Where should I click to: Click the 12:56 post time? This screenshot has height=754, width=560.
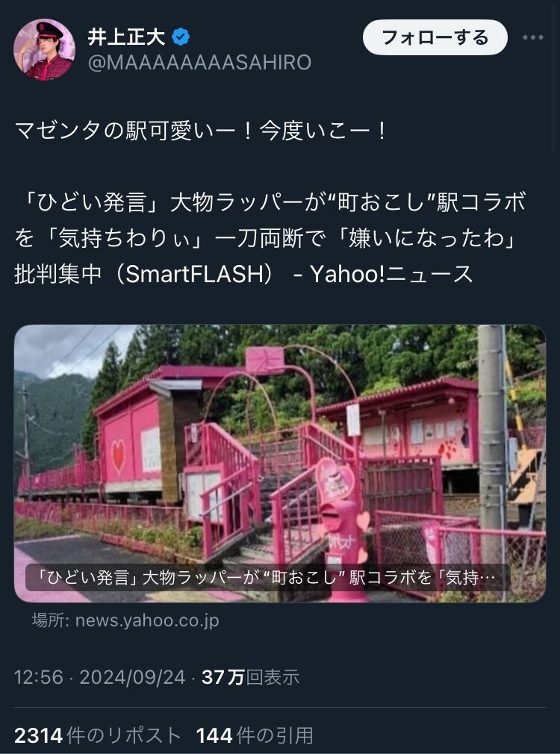pos(39,677)
